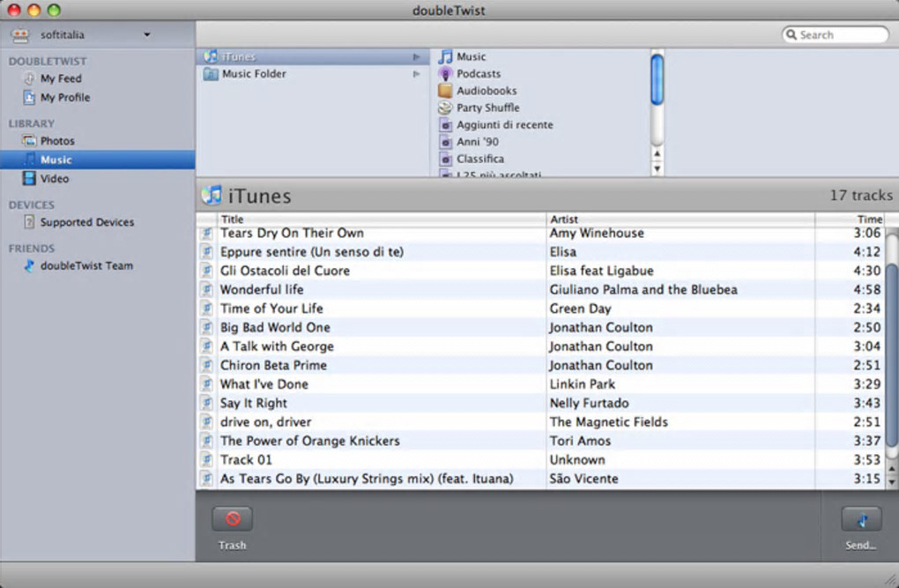Click the Trash label
Viewport: 899px width, 588px height.
pos(232,546)
